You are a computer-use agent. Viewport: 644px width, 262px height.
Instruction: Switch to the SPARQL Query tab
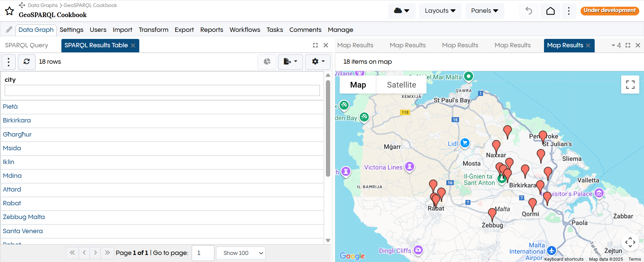[27, 45]
